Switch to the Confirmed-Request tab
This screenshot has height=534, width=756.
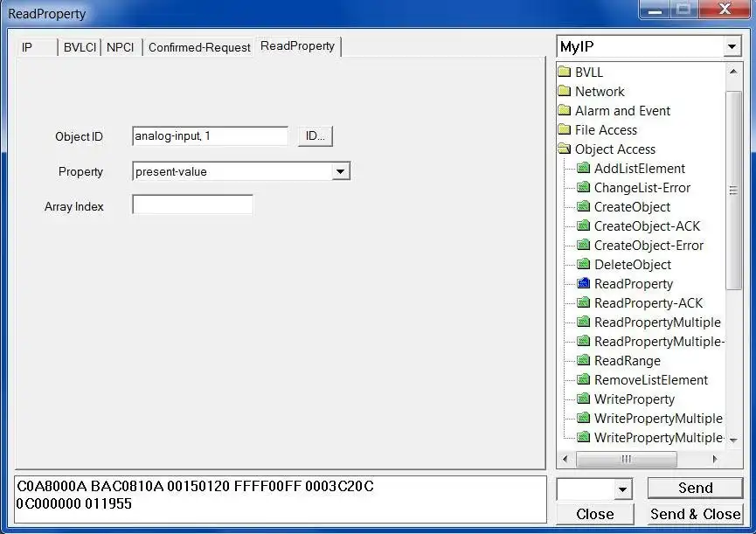[199, 47]
